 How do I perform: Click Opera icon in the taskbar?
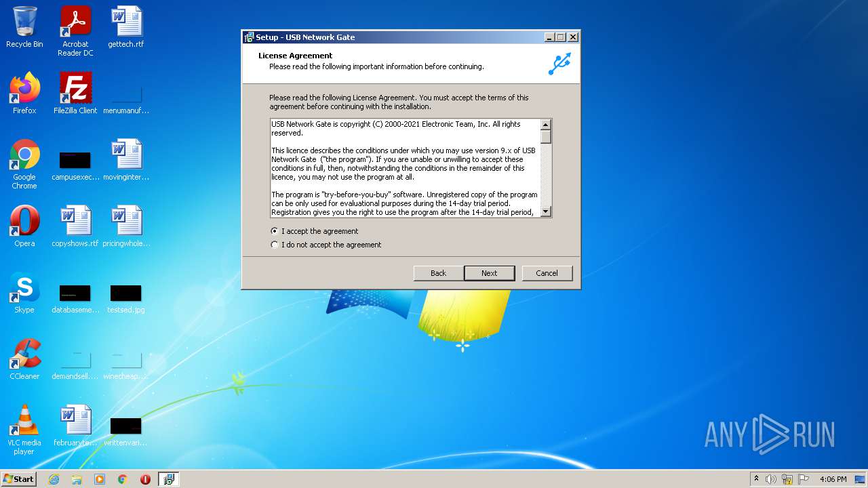[x=146, y=479]
